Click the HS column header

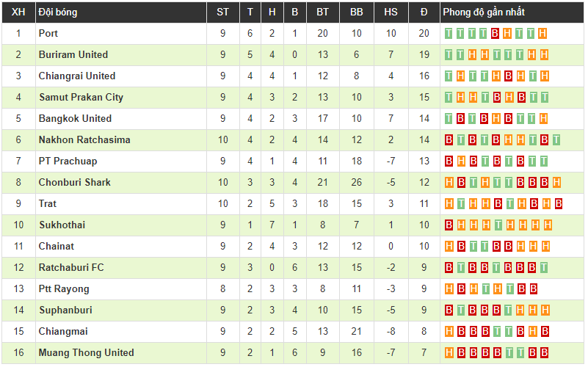pyautogui.click(x=391, y=12)
